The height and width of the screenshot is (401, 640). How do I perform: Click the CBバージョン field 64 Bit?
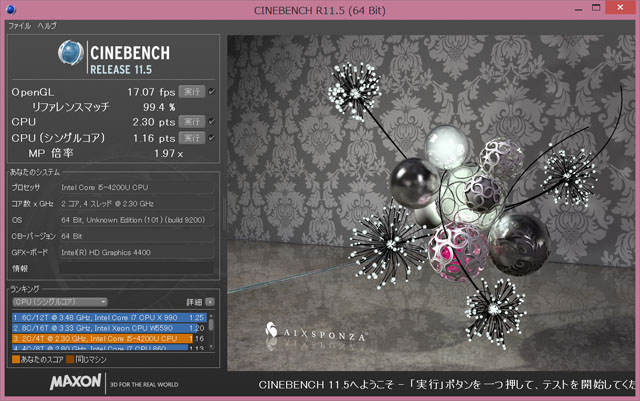coord(137,236)
